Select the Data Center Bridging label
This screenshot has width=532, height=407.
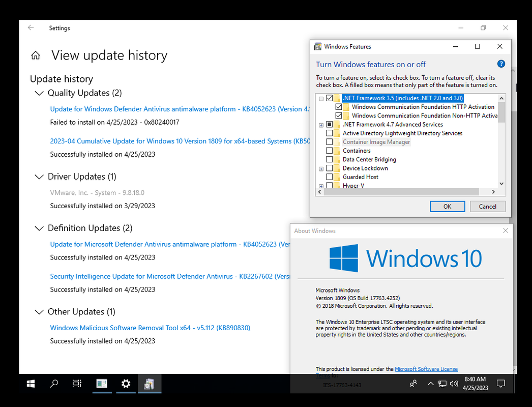coord(369,159)
